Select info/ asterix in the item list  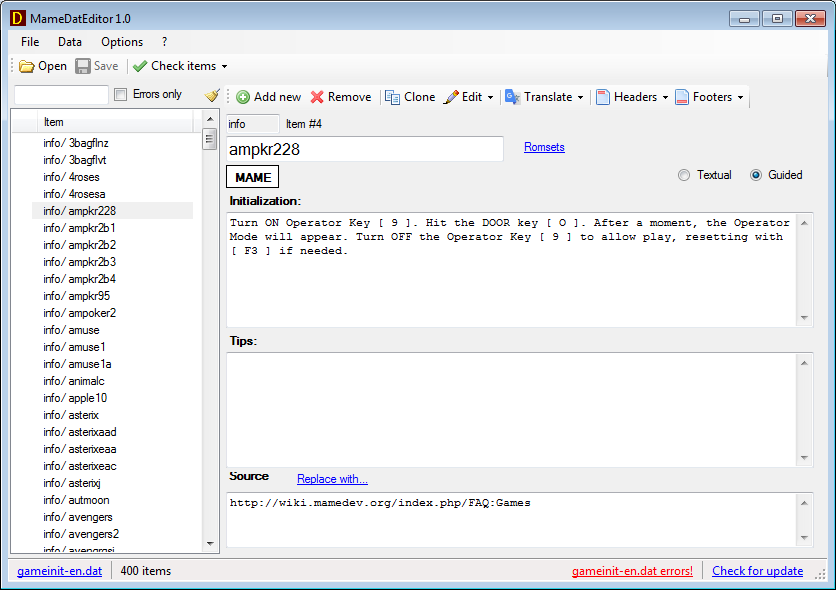pos(71,415)
